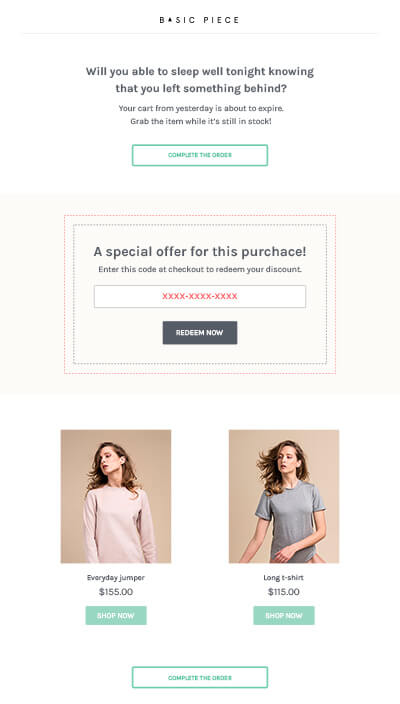
Task: Open the Everyday jumper product photo
Action: [x=116, y=497]
